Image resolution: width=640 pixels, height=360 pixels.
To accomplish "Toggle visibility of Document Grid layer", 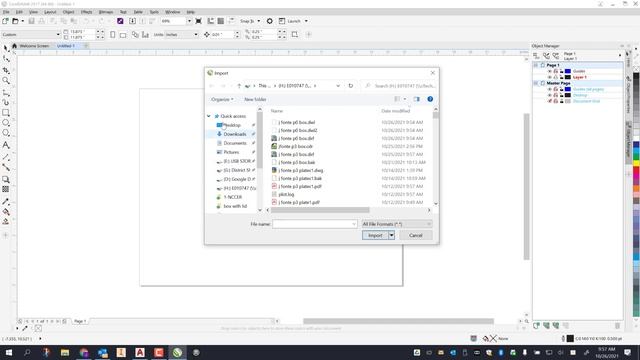I will tap(550, 101).
